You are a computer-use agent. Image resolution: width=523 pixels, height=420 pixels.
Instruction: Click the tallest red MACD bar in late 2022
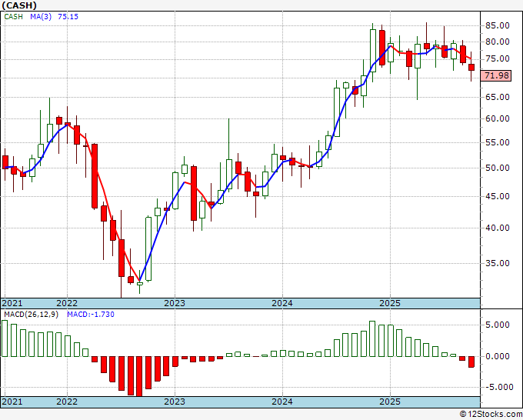(x=139, y=376)
